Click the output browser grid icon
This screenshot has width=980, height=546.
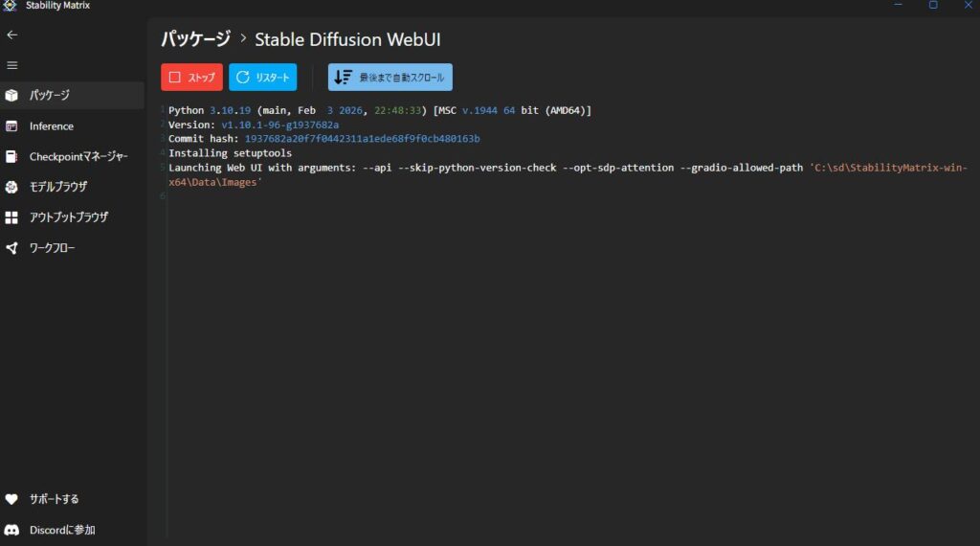coord(11,217)
